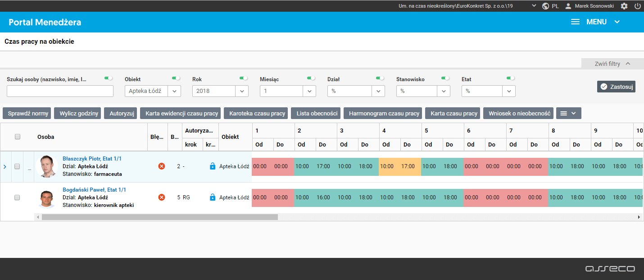Collapse filters with Zwiń filtry
644x280 pixels.
coord(612,64)
